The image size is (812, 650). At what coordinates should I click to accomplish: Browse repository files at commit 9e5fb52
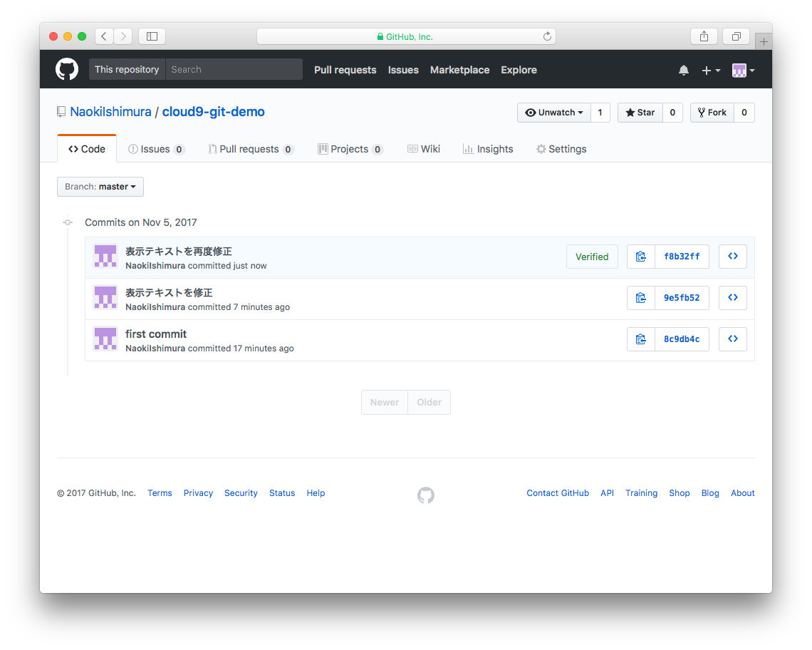(x=732, y=297)
